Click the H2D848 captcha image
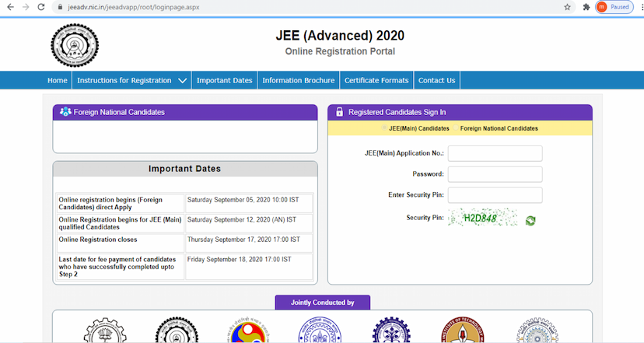Screen dimensions: 644x343 [x=483, y=218]
